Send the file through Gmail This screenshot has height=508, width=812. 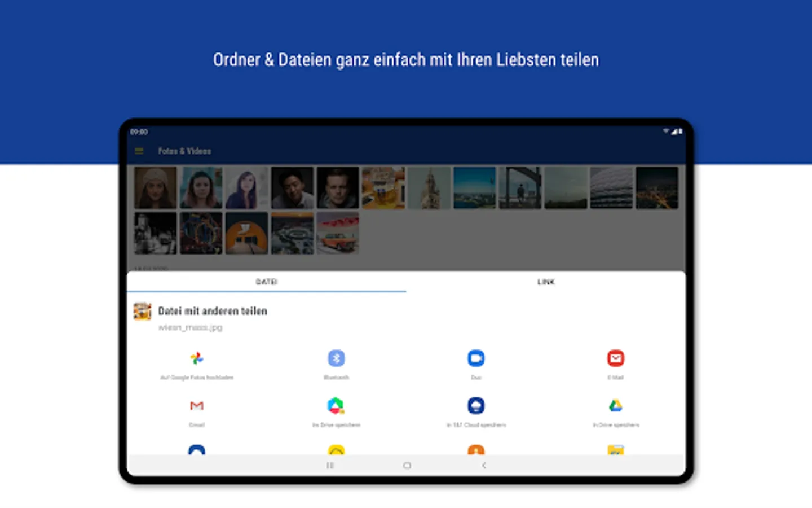(197, 405)
